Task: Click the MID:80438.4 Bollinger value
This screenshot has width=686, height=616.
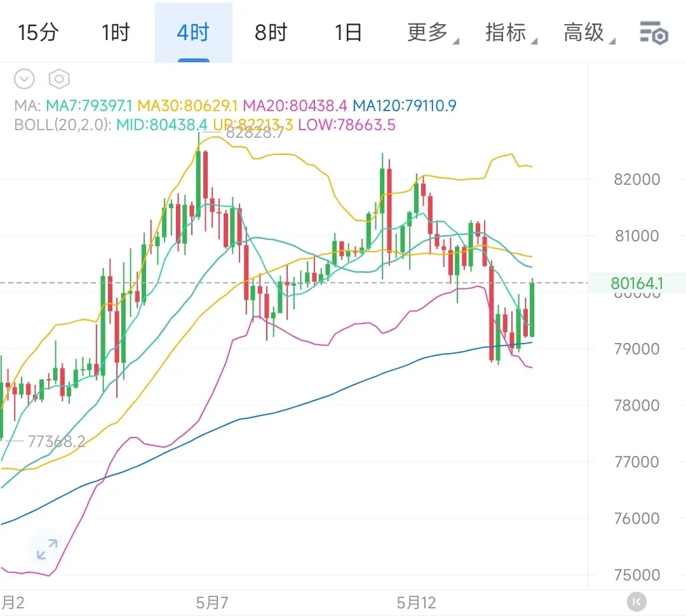Action: tap(162, 125)
